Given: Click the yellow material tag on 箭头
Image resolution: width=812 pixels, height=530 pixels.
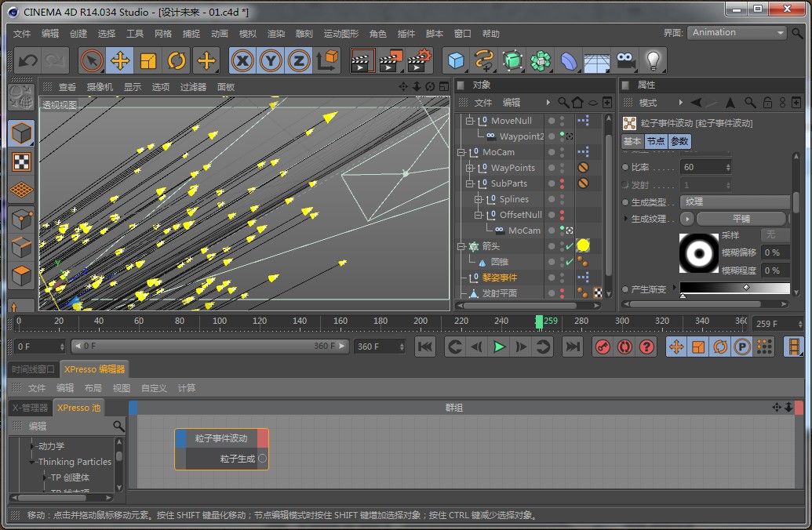Looking at the screenshot, I should click(583, 246).
